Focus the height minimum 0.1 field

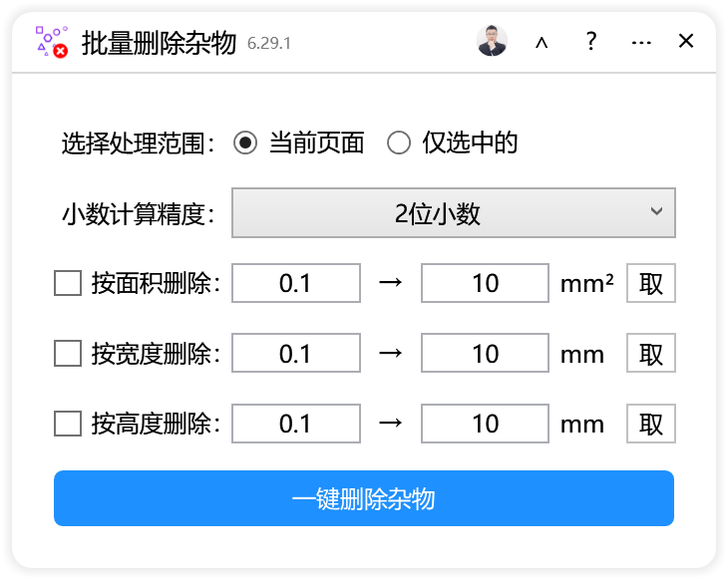pyautogui.click(x=296, y=424)
